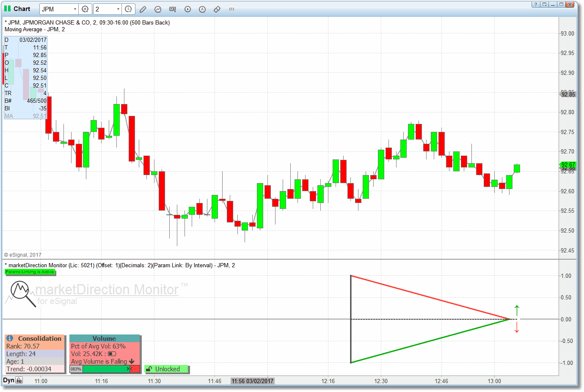This screenshot has height=392, width=584.
Task: Open the symbol settings gear icon
Action: click(85, 9)
